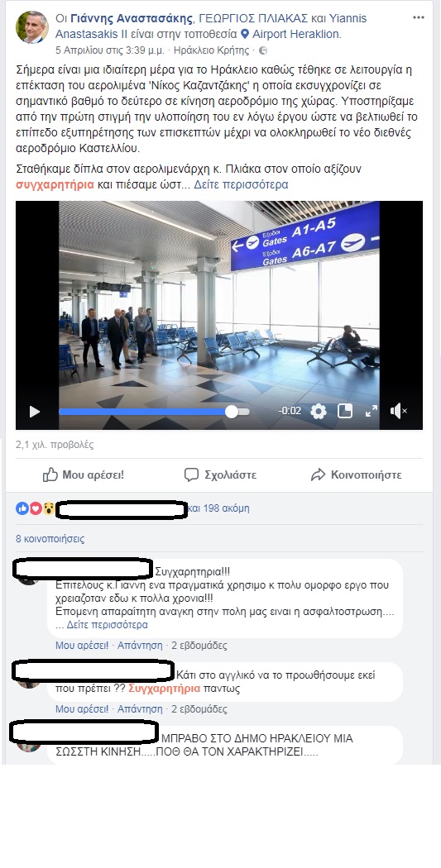The width and height of the screenshot is (441, 868).
Task: Expand post text with Δείτε περισσότερα
Action: coord(241,184)
